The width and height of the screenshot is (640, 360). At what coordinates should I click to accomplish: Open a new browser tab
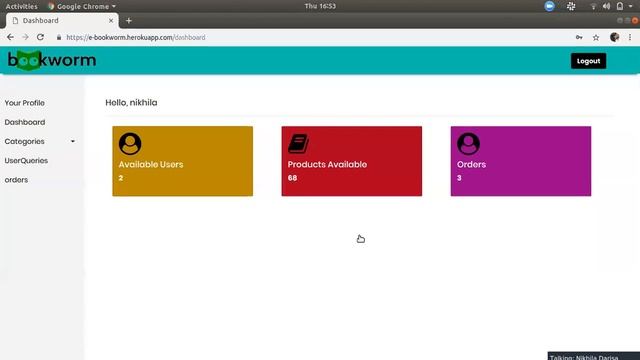click(x=129, y=20)
